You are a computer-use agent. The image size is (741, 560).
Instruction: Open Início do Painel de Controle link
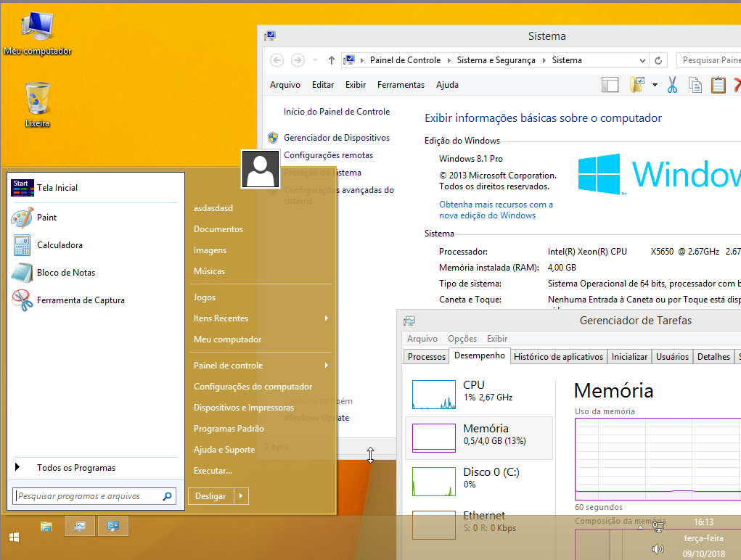click(x=337, y=112)
